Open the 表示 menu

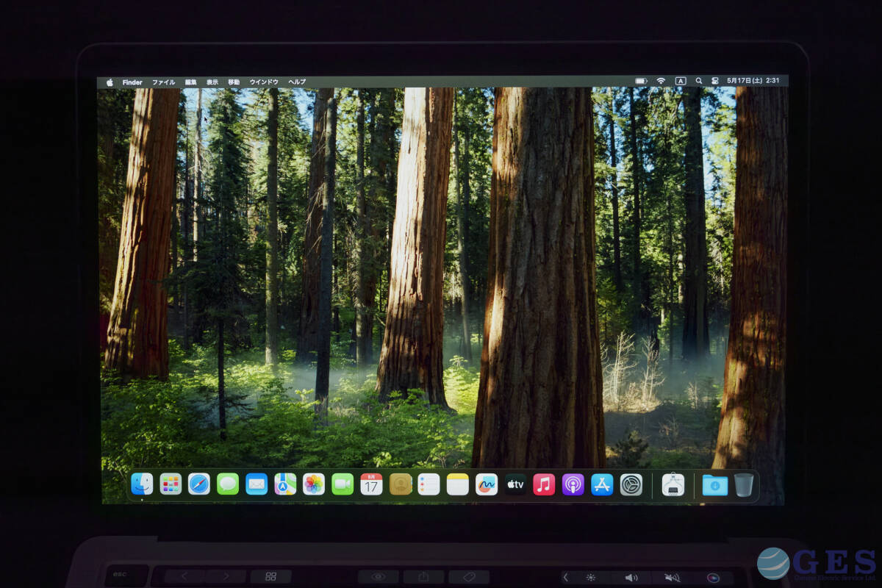point(212,82)
